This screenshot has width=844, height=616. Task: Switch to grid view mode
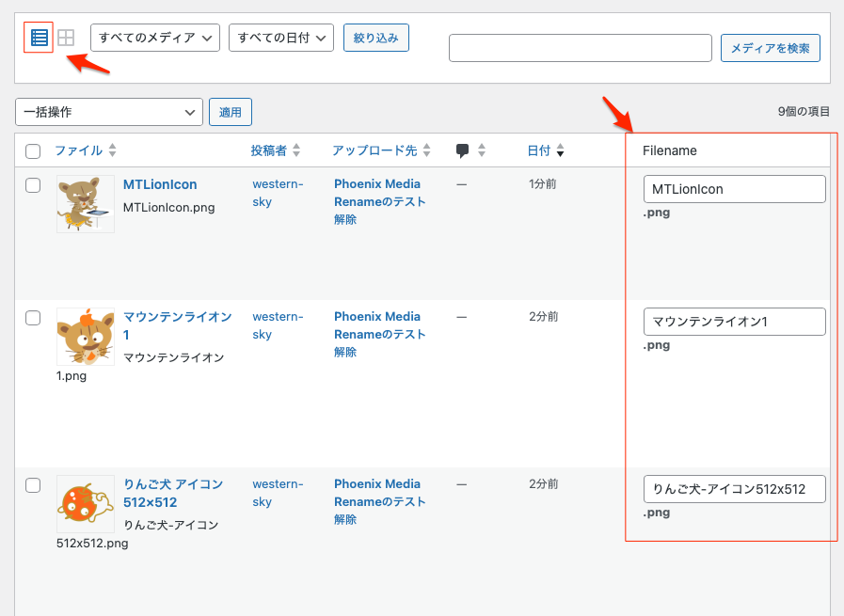pos(66,38)
